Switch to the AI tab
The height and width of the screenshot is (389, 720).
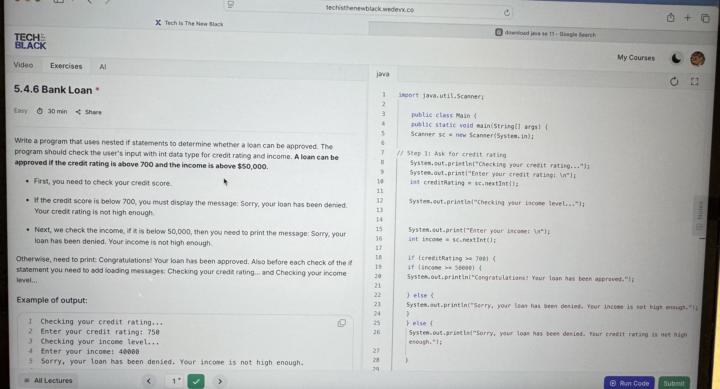(x=103, y=67)
